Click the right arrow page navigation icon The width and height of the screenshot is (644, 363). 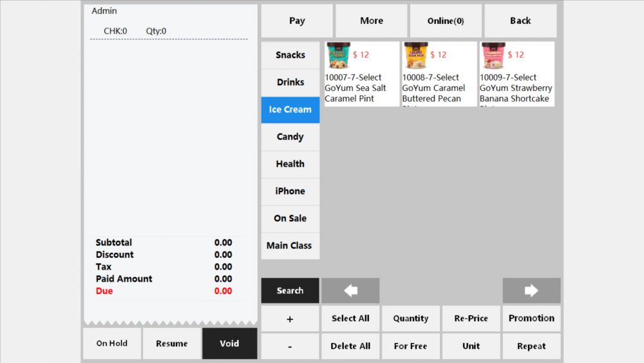531,291
